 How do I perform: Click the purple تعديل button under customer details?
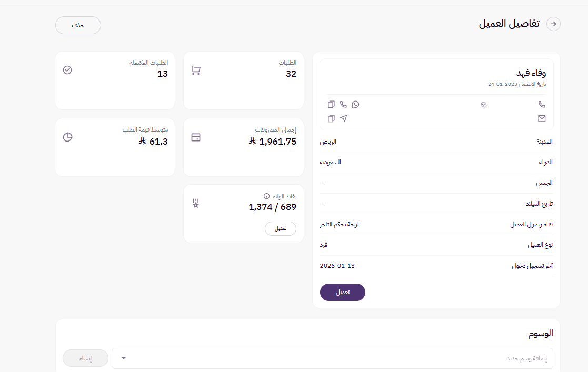[x=343, y=292]
